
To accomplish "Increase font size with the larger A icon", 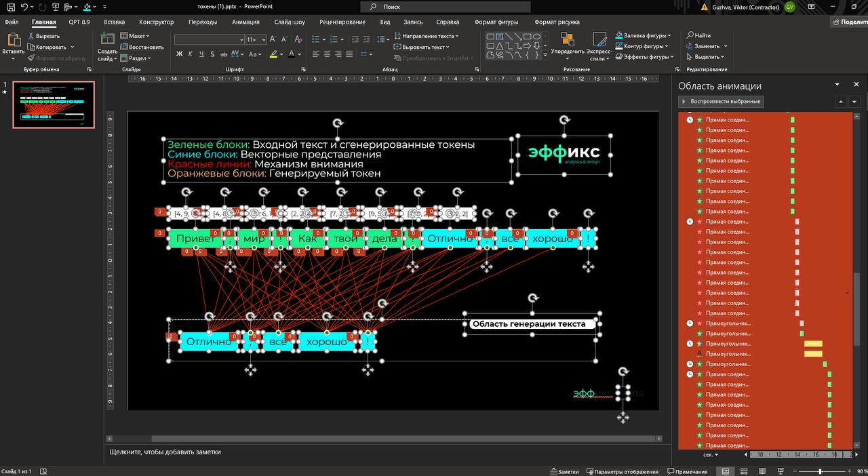I will 273,40.
